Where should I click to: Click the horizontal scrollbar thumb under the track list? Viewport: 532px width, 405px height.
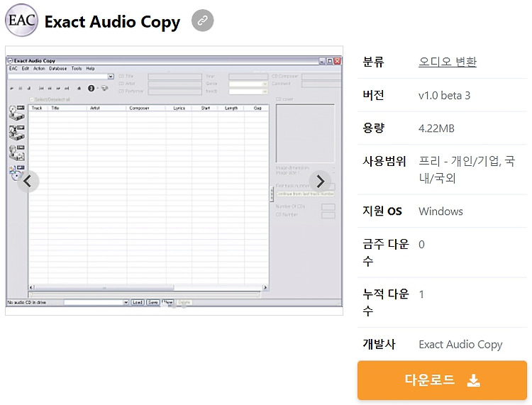coord(104,287)
